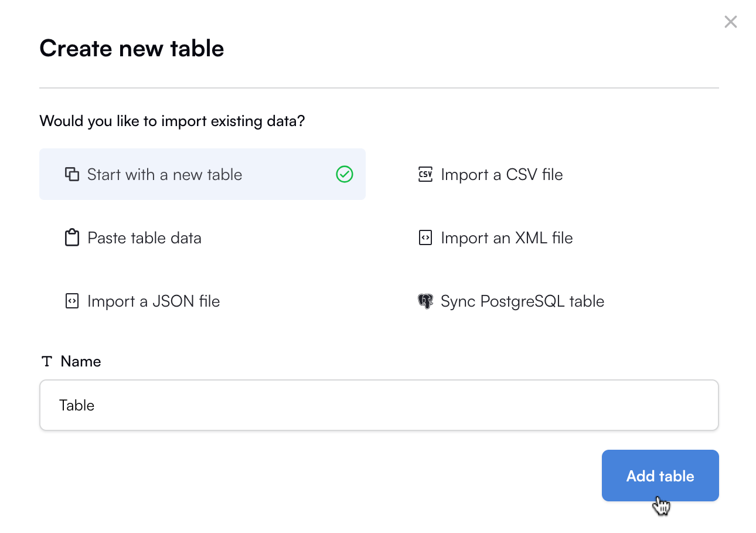Click the clipboard icon beside Paste table data
The height and width of the screenshot is (533, 756).
(71, 237)
